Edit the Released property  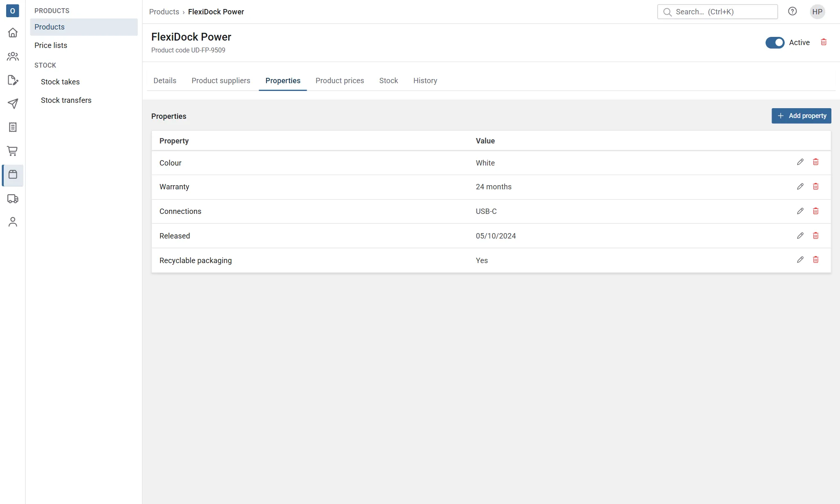pos(800,236)
